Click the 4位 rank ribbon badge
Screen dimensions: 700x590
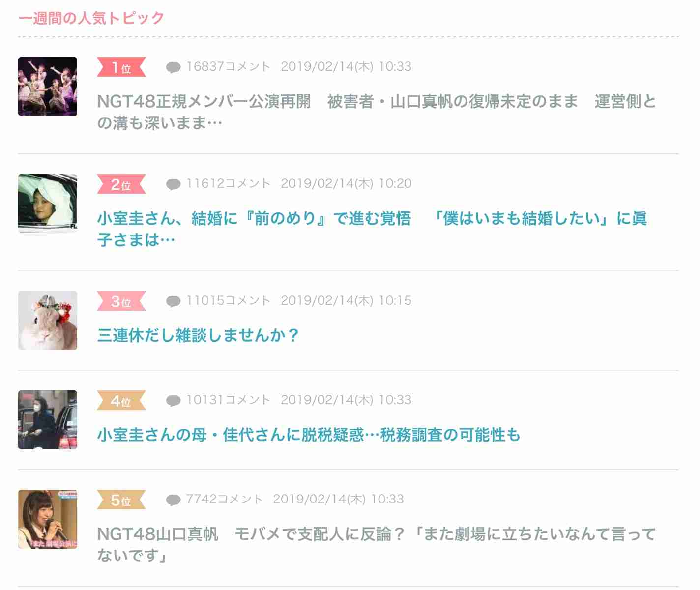[121, 401]
